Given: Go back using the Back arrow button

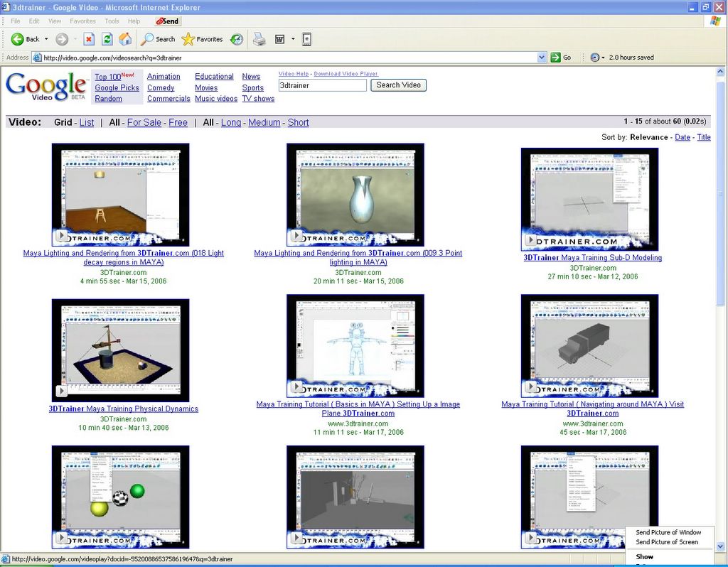Looking at the screenshot, I should (x=26, y=40).
